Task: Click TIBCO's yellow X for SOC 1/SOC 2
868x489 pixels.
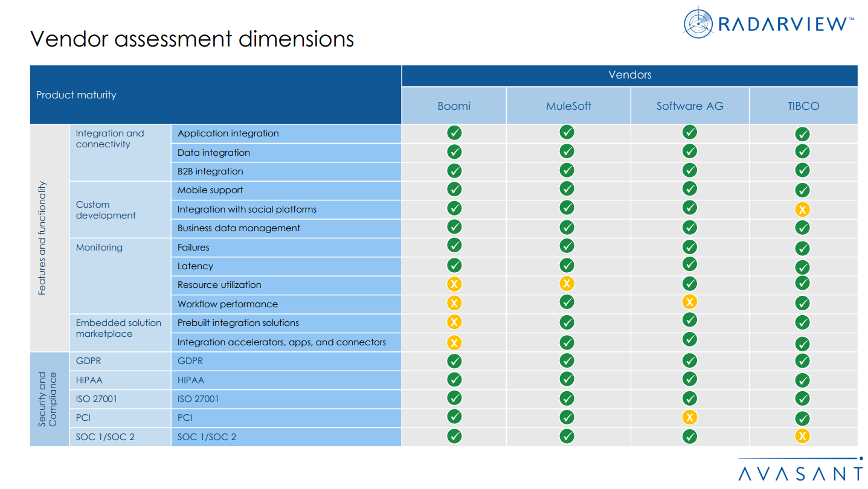Action: click(x=802, y=436)
